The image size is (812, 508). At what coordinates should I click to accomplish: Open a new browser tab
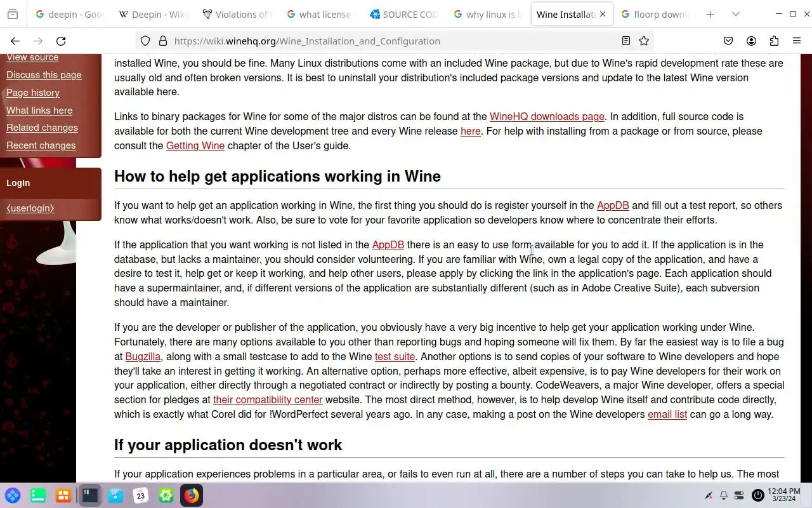(710, 14)
